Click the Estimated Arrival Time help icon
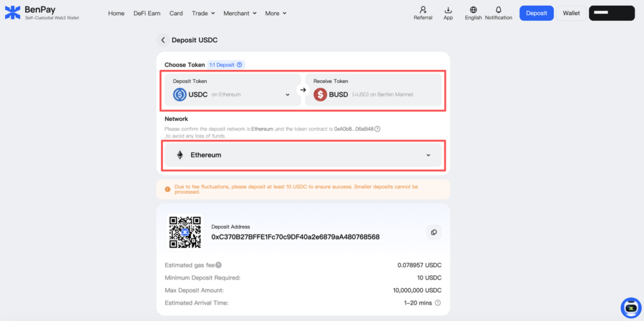This screenshot has width=644, height=321. coord(438,303)
